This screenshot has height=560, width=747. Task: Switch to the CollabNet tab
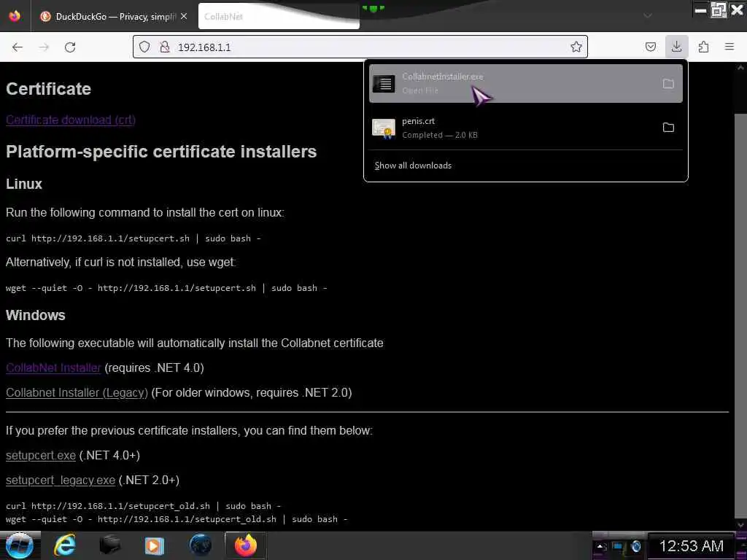click(x=278, y=17)
